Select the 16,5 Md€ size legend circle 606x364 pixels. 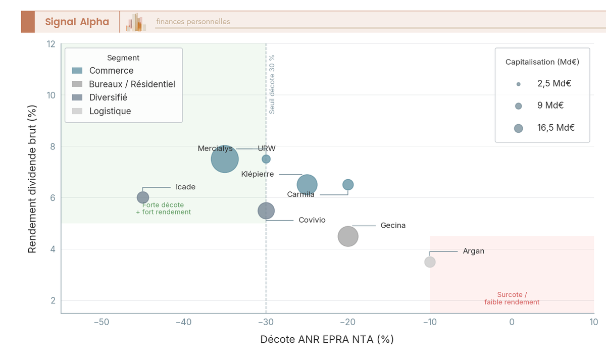(518, 128)
